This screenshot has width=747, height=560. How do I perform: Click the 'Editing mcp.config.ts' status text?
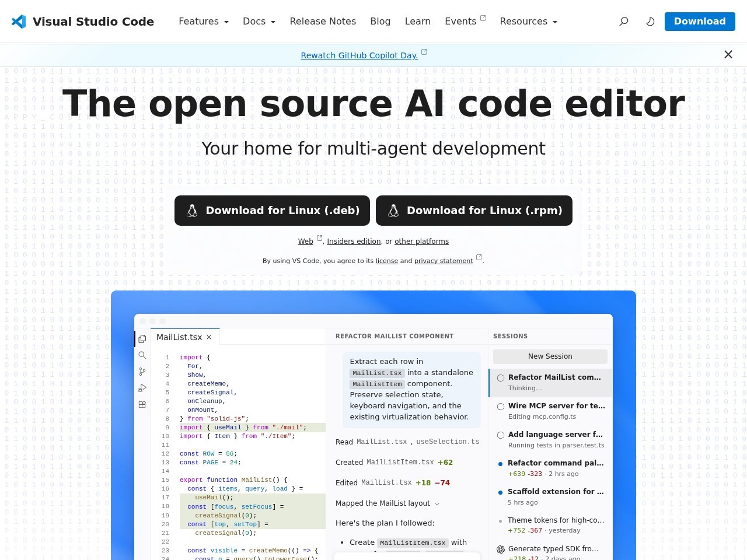pyautogui.click(x=542, y=416)
